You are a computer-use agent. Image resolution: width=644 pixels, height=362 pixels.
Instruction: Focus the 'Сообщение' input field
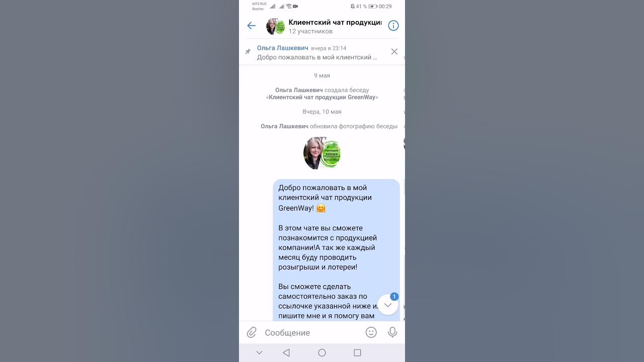(312, 333)
